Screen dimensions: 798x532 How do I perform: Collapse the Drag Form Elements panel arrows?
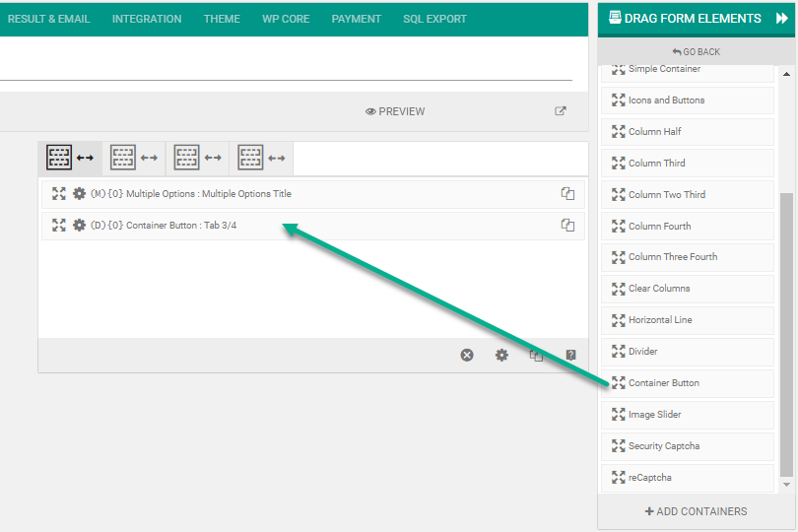782,18
